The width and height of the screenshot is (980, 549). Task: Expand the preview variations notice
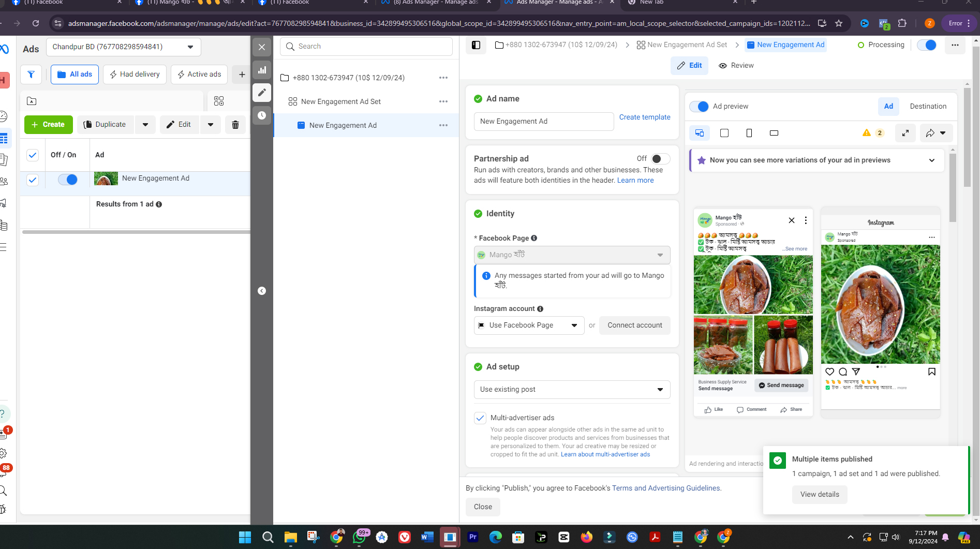(x=932, y=160)
